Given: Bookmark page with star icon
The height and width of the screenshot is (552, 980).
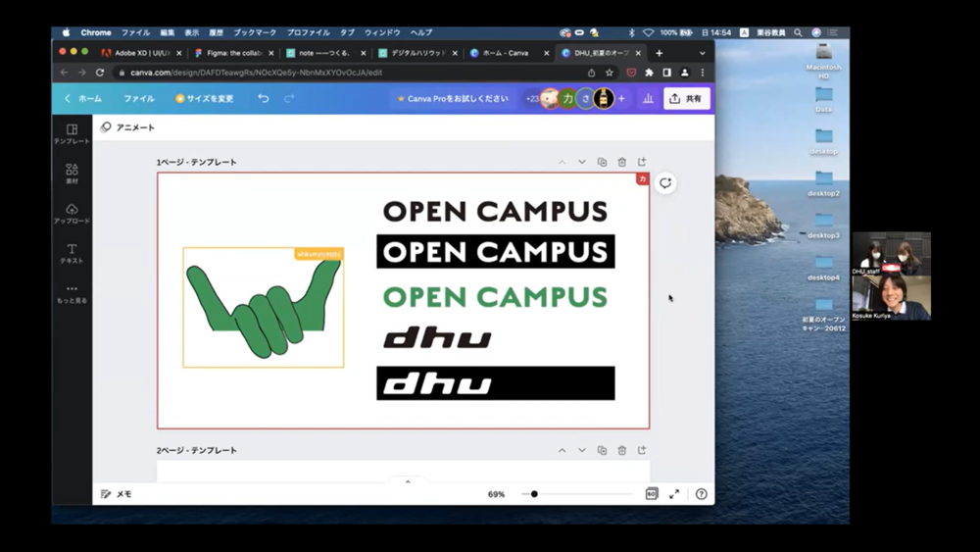Looking at the screenshot, I should (x=610, y=73).
